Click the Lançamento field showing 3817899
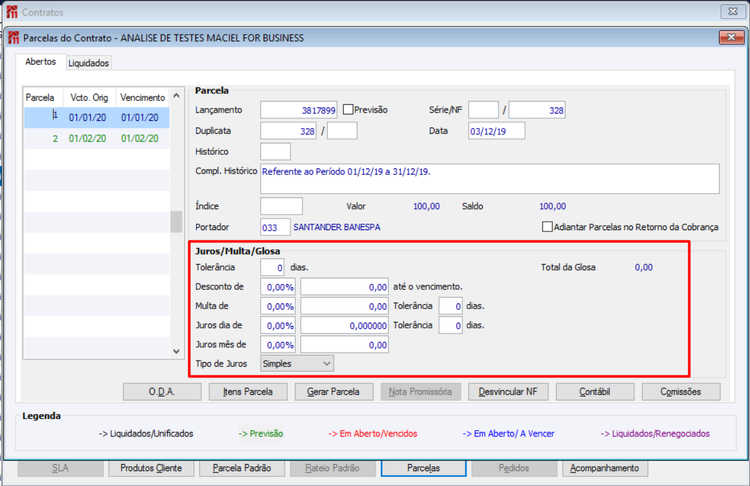750x486 pixels. point(299,110)
